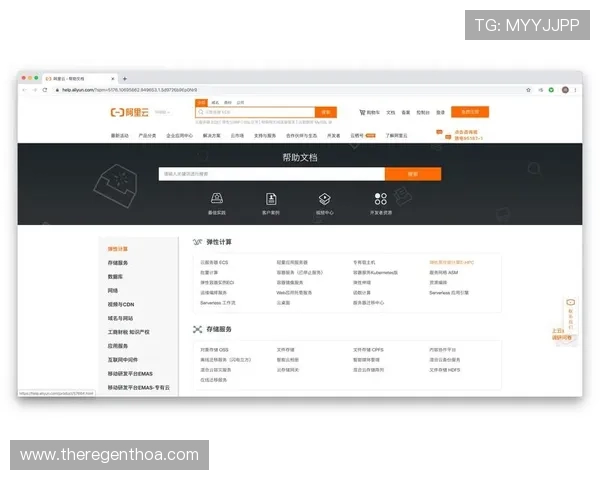The width and height of the screenshot is (600, 480).
Task: Click the 最佳实践 icon in dark banner
Action: click(216, 200)
